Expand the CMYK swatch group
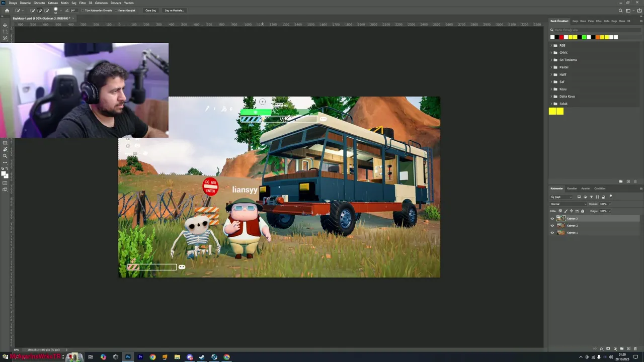Screen dimensions: 644x362 [x=551, y=53]
